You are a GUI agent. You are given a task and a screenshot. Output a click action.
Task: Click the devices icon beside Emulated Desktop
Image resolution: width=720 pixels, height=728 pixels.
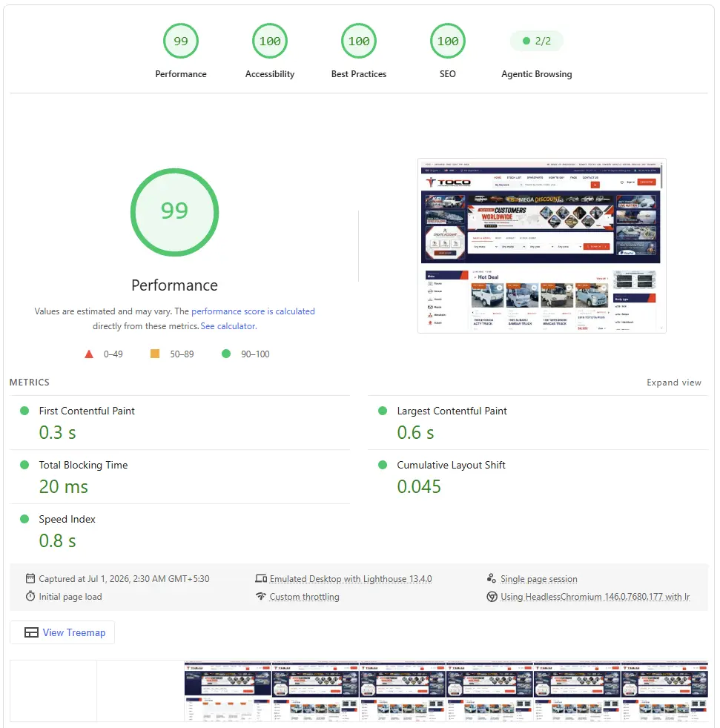point(261,578)
